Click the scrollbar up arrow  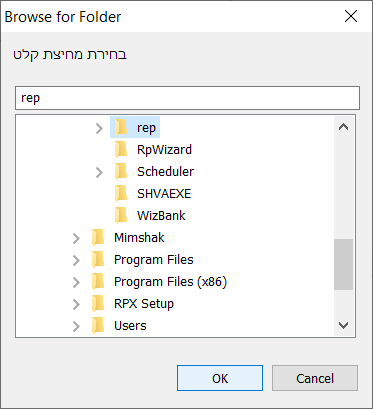(x=344, y=127)
